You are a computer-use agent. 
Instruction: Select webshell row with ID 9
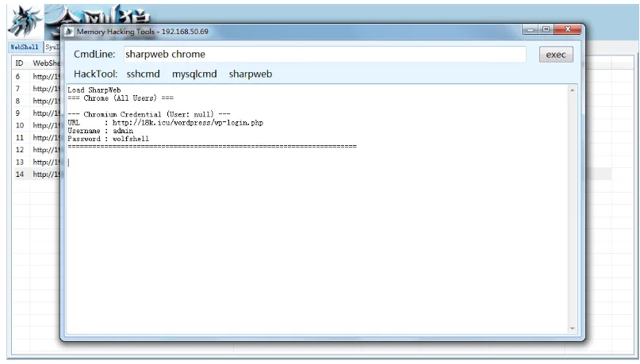point(36,113)
